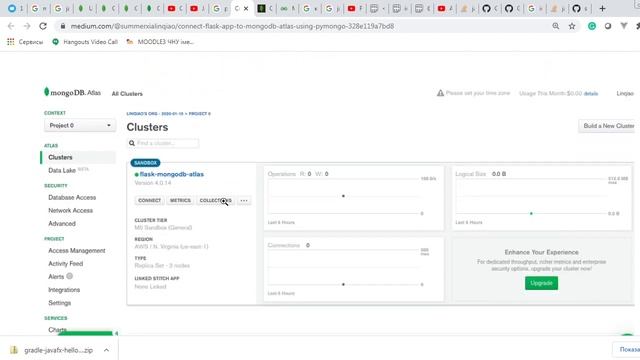Switch to the tab with infinity-loop icon
Screen dimensions: 640x360
click(284, 8)
